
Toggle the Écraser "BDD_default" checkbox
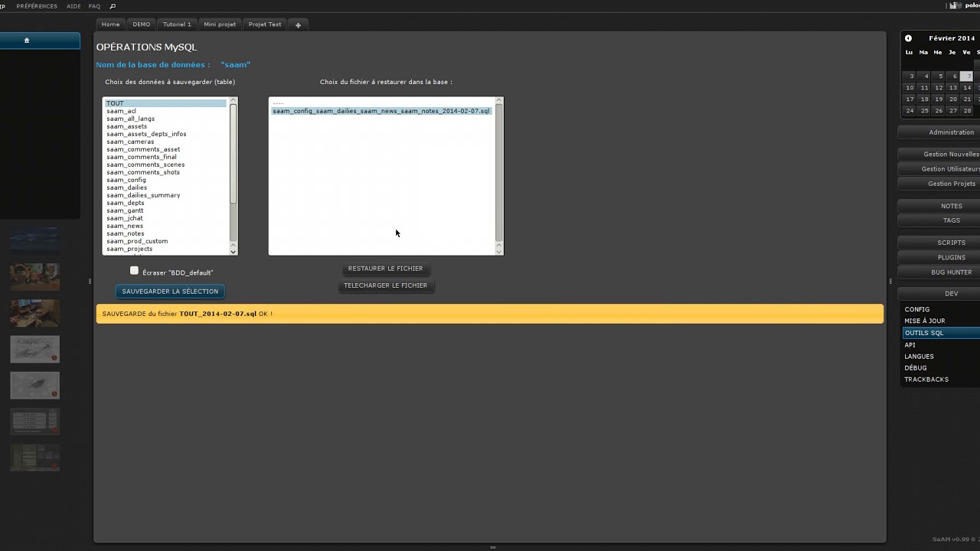(134, 270)
